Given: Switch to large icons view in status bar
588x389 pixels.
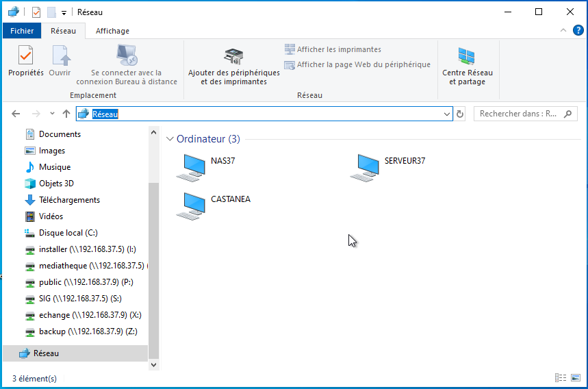Looking at the screenshot, I should [574, 378].
